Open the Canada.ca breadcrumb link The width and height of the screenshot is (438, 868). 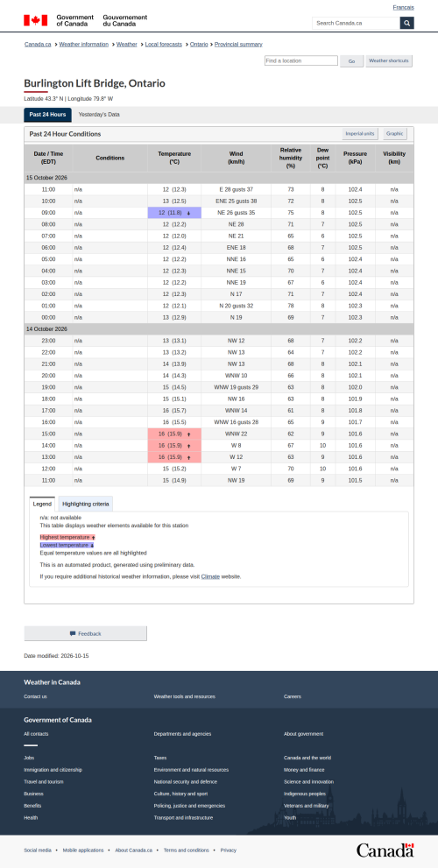(x=39, y=45)
